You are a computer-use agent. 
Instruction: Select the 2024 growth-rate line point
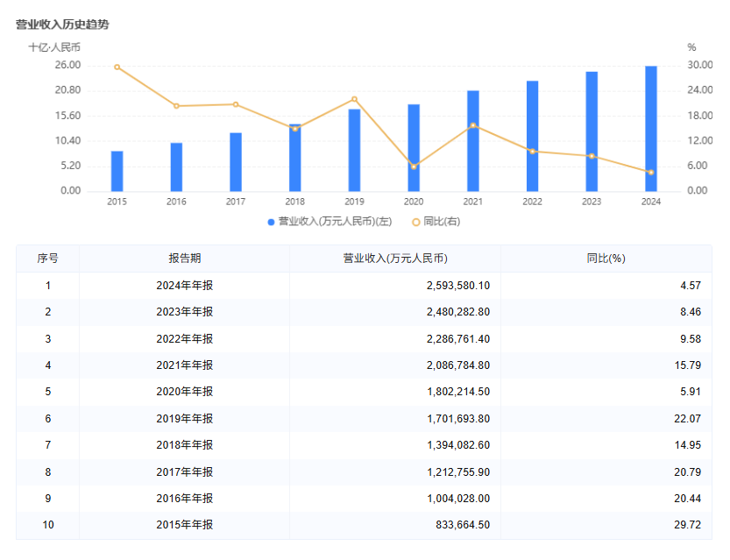point(651,173)
